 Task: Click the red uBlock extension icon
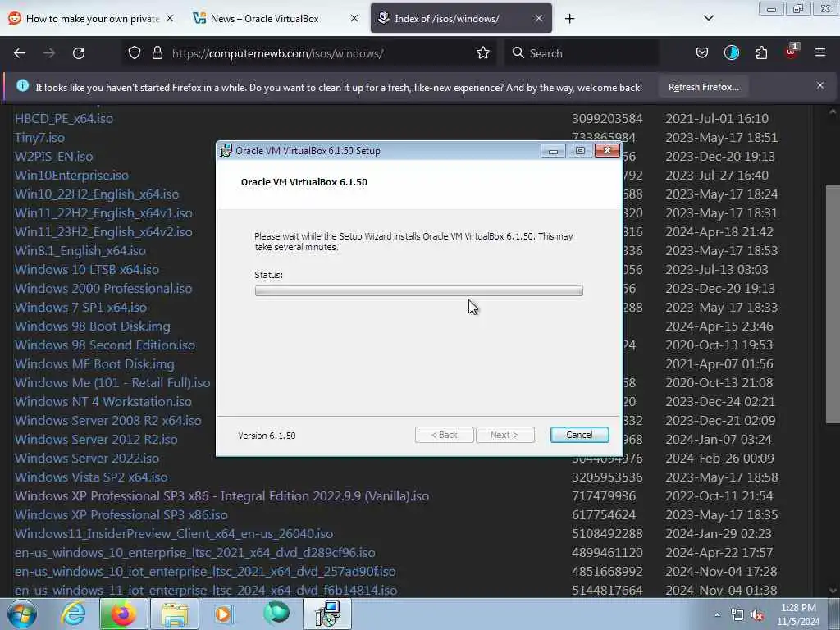point(792,52)
